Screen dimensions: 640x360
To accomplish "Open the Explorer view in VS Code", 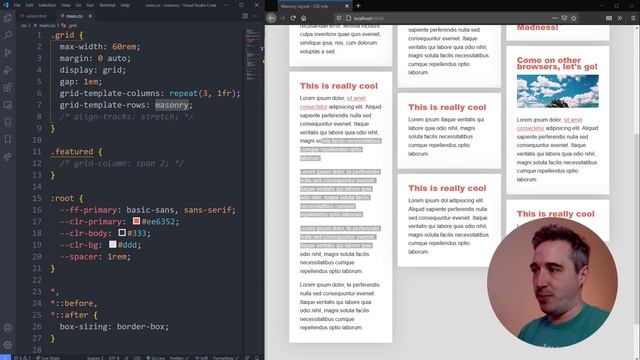I will coord(7,18).
